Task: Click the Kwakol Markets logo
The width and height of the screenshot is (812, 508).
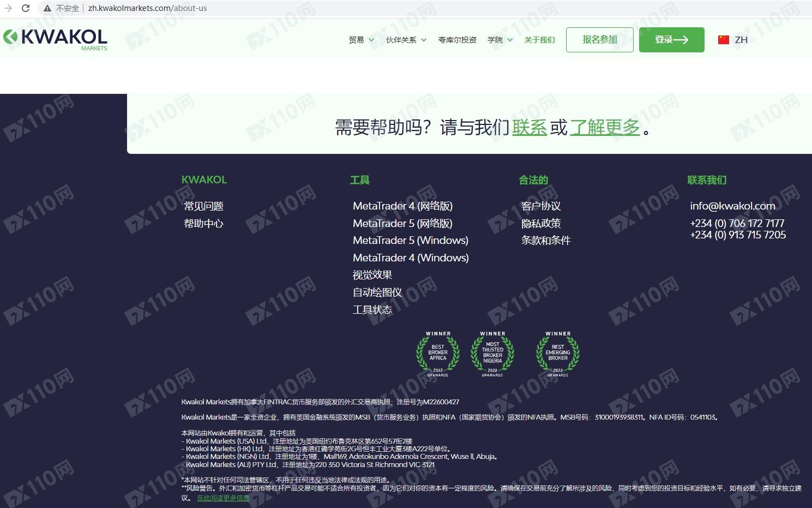Action: click(x=56, y=39)
